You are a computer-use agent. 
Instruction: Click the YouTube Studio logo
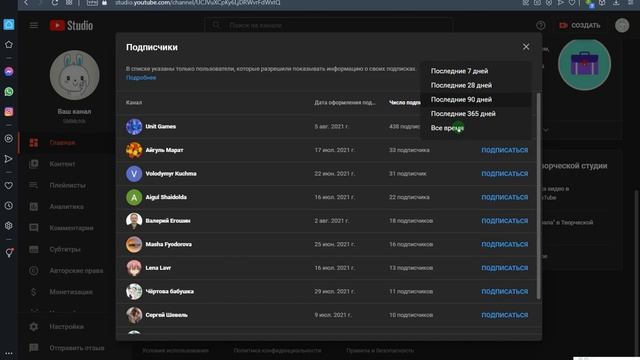71,25
